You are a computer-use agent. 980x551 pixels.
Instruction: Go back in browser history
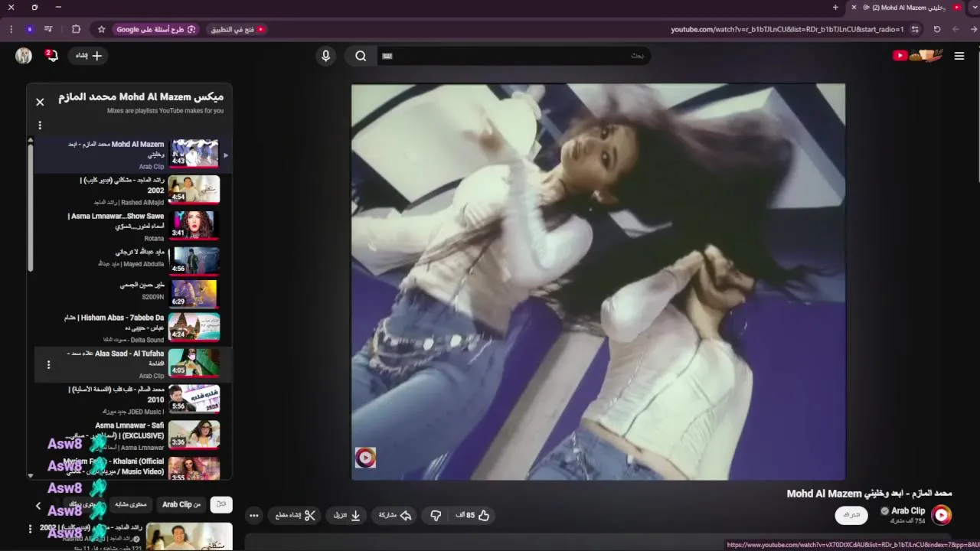pos(974,29)
